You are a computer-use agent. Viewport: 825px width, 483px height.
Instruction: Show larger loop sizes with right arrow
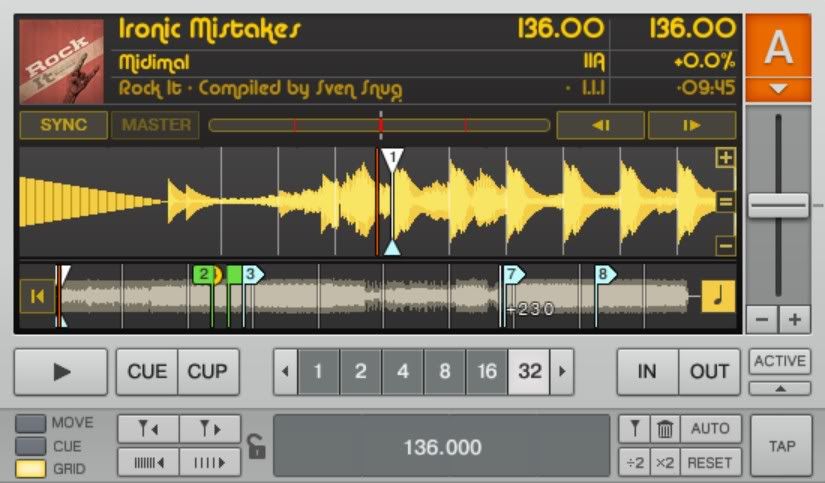pos(563,372)
